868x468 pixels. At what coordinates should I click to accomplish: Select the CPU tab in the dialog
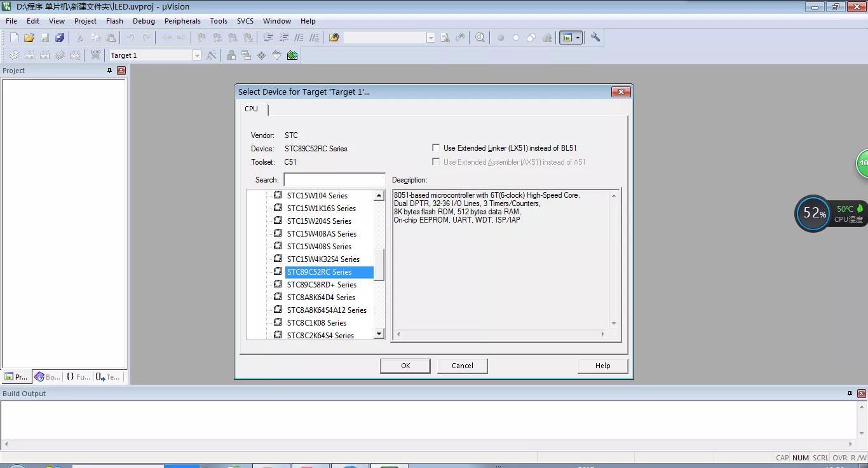click(252, 109)
